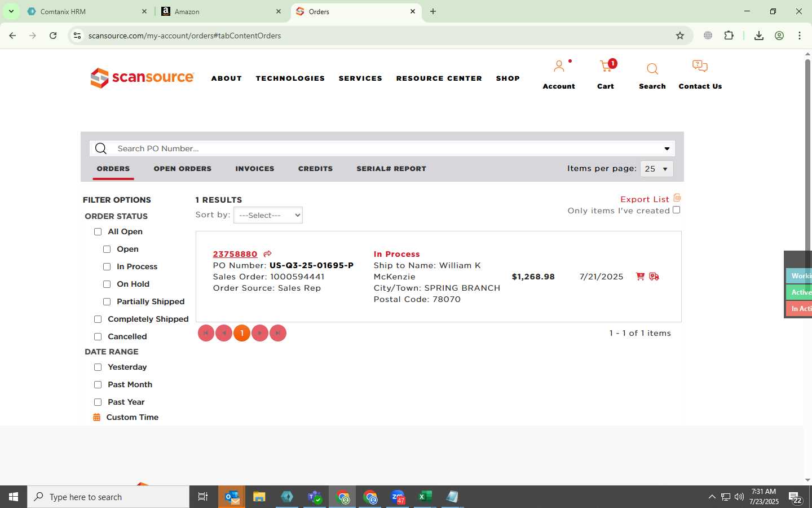Switch to Serial# Report tab
The image size is (812, 508).
pyautogui.click(x=391, y=169)
